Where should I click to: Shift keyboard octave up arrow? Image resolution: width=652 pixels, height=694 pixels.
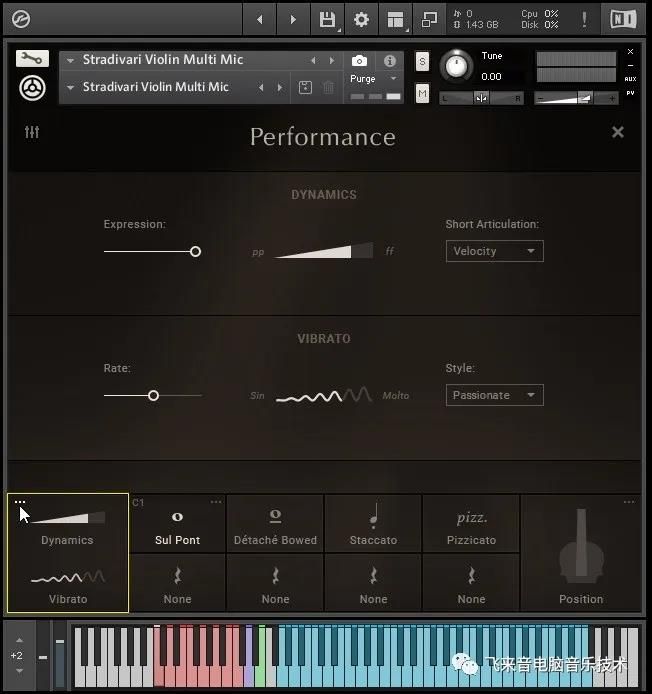(19, 640)
